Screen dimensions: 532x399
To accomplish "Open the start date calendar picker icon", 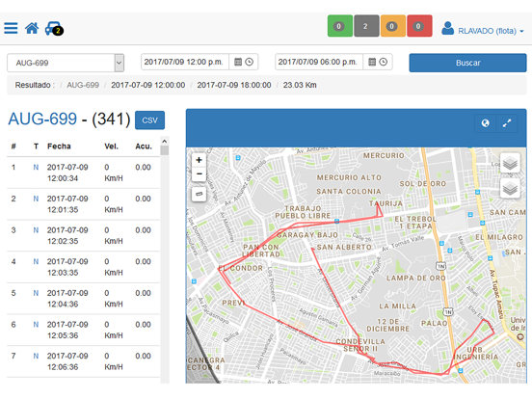I will 238,62.
